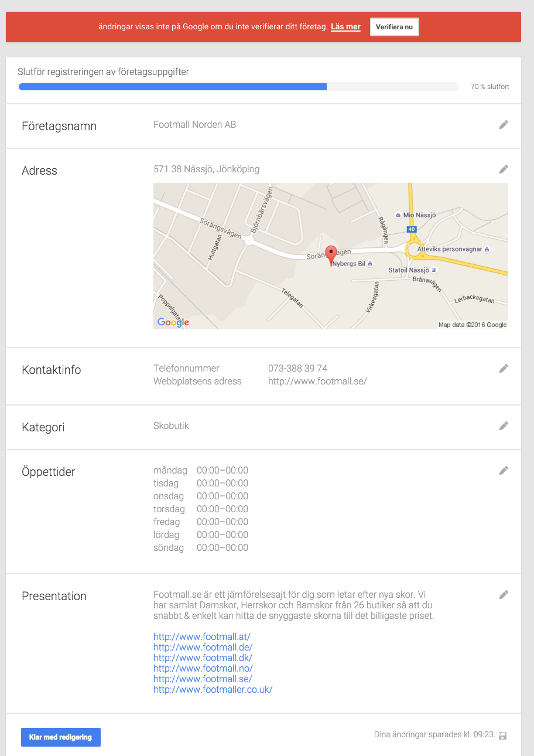This screenshot has width=534, height=756.
Task: Click the Presentation section heading
Action: (x=54, y=596)
